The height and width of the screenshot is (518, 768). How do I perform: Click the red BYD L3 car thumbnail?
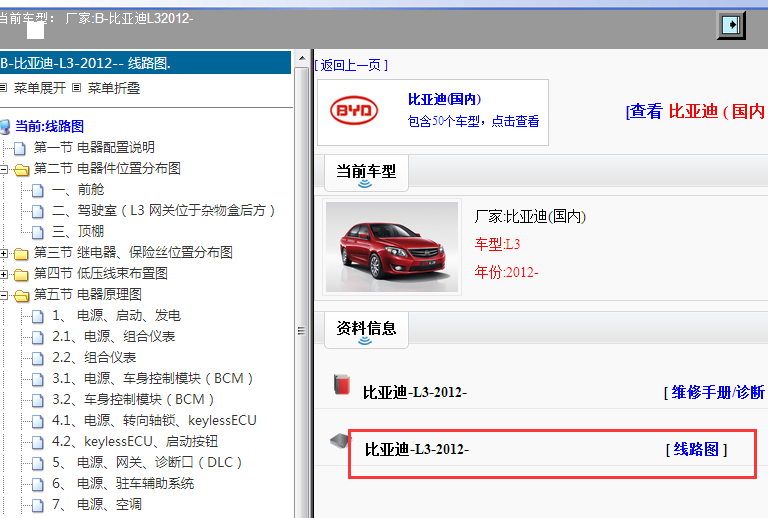click(x=392, y=247)
